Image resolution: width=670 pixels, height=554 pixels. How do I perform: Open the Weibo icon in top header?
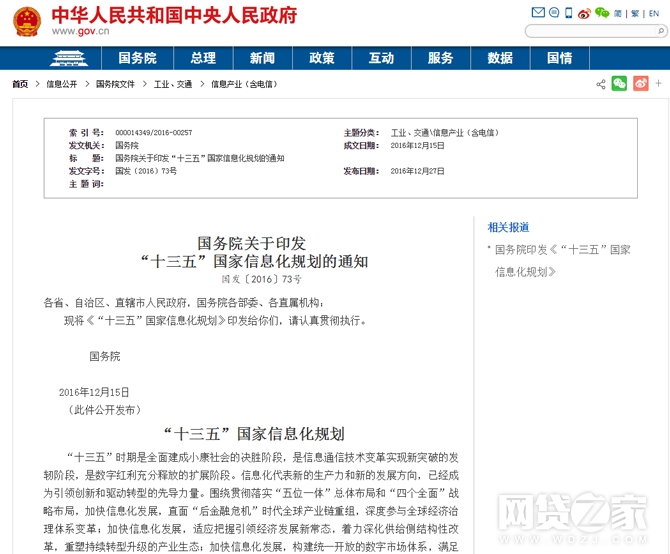click(585, 13)
